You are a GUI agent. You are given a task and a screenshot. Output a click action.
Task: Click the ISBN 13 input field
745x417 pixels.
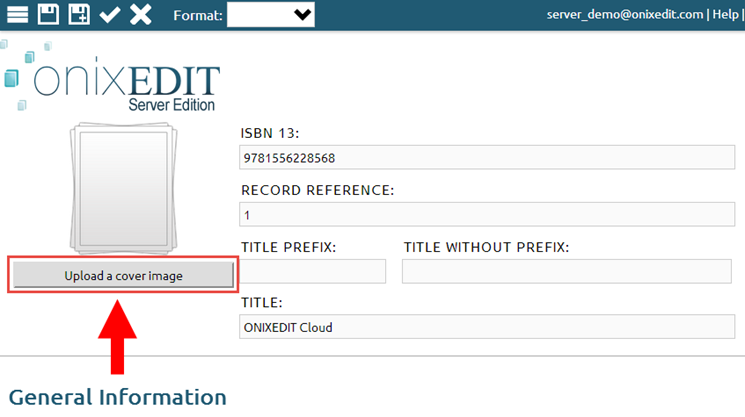(x=487, y=157)
